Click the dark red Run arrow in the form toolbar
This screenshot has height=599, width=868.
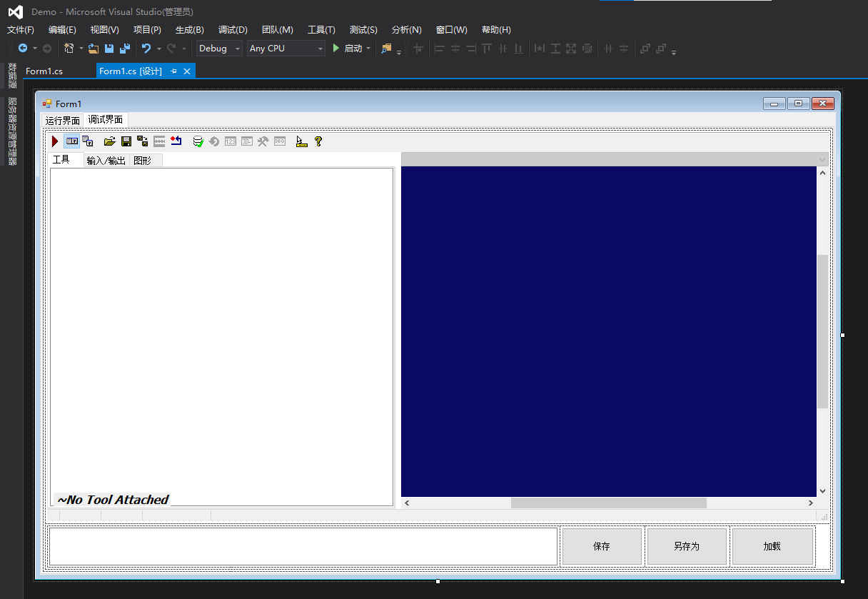(55, 141)
